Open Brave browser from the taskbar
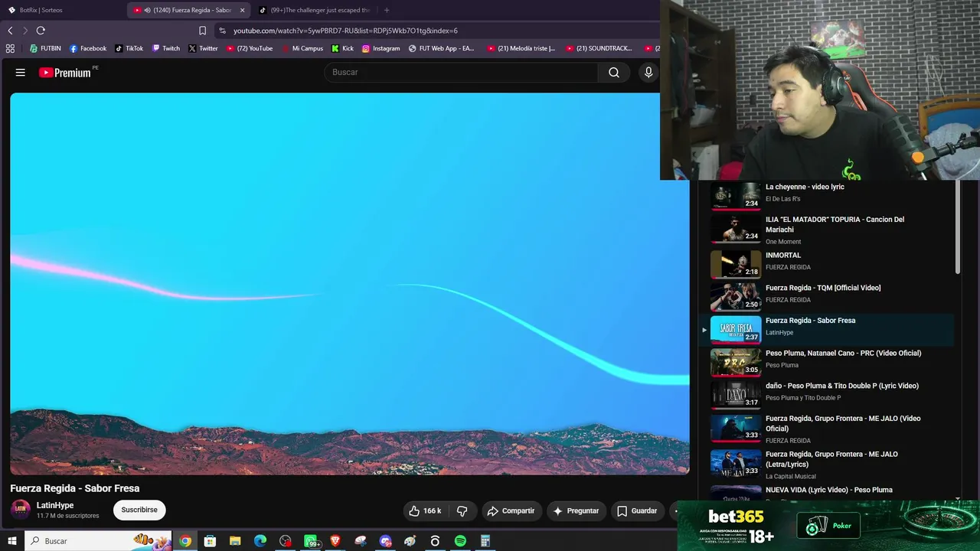 click(335, 541)
